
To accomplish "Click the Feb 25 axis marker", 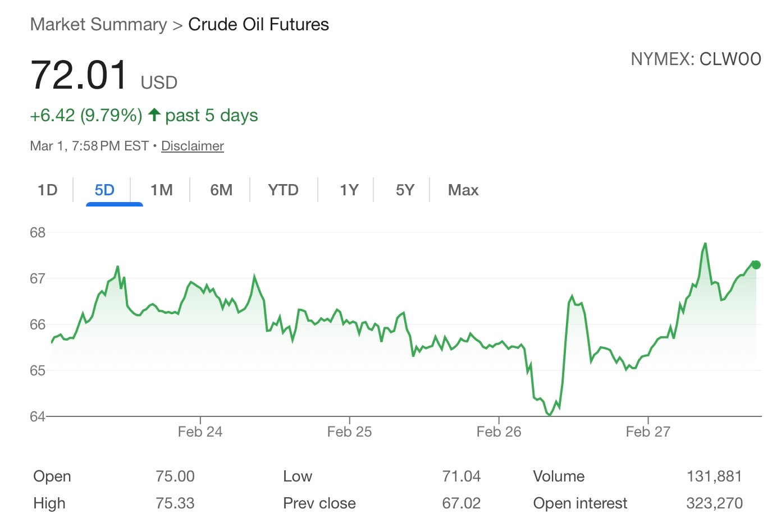I will (x=349, y=432).
